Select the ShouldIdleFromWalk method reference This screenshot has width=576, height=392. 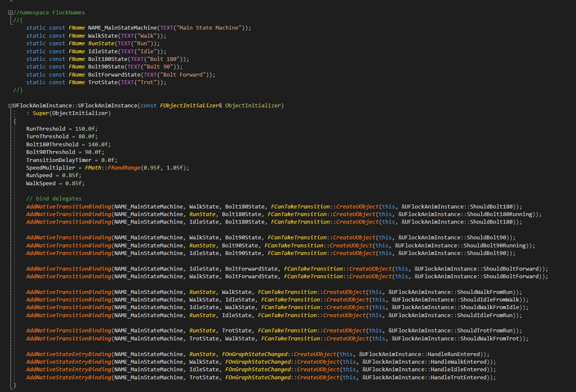coord(490,300)
